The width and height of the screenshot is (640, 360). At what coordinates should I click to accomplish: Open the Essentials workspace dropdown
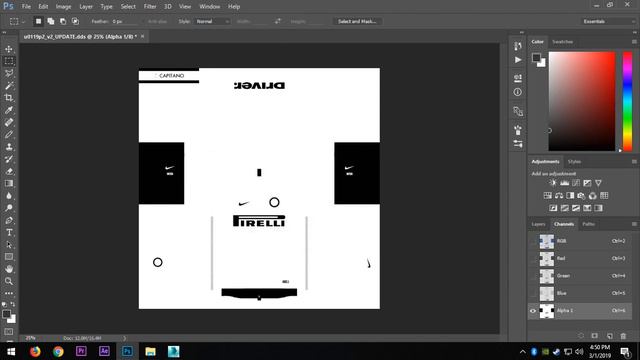608,21
